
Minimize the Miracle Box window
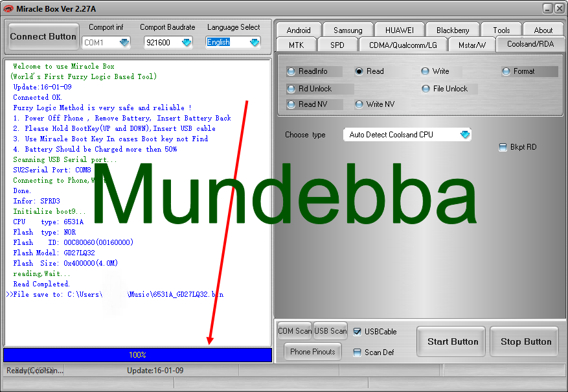click(x=548, y=8)
